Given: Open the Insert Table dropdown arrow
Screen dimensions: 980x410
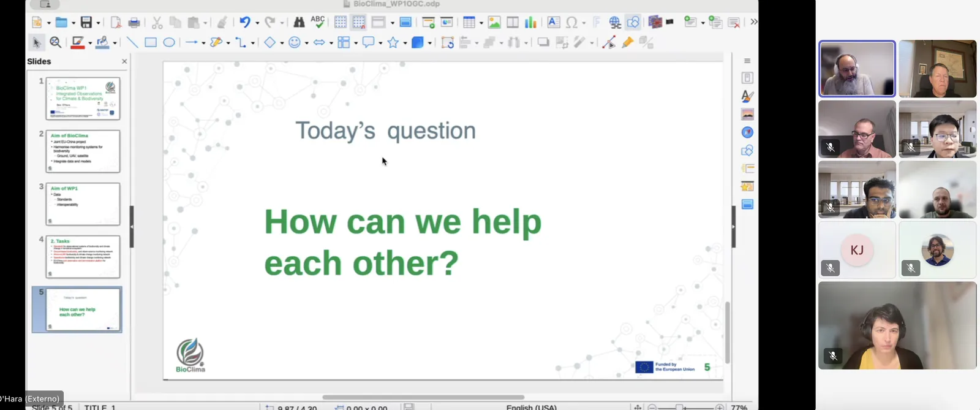Looking at the screenshot, I should 481,23.
